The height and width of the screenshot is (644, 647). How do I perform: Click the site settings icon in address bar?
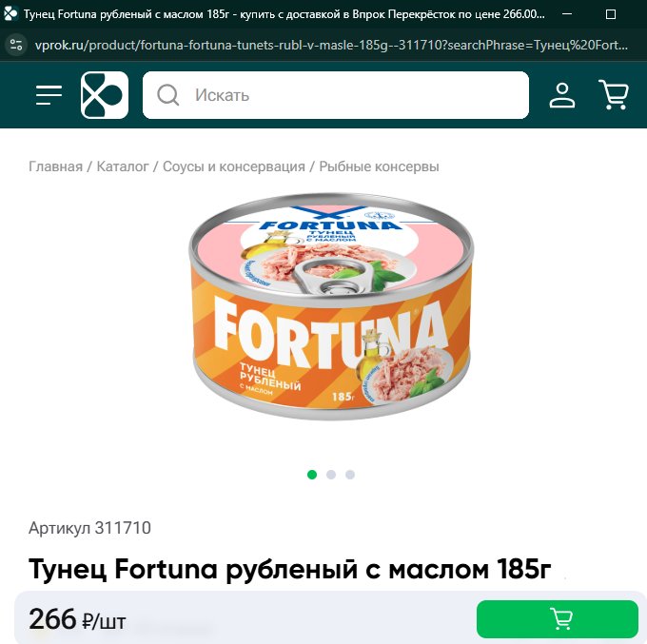[16, 45]
